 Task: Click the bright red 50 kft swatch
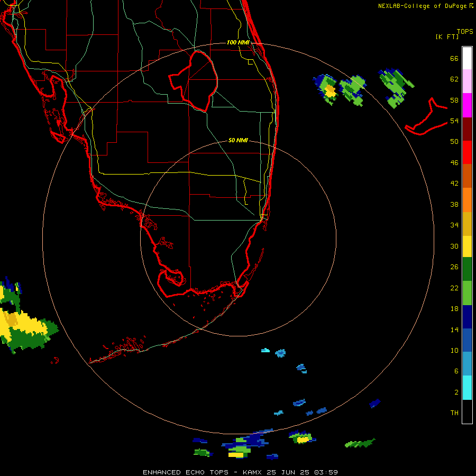(467, 152)
